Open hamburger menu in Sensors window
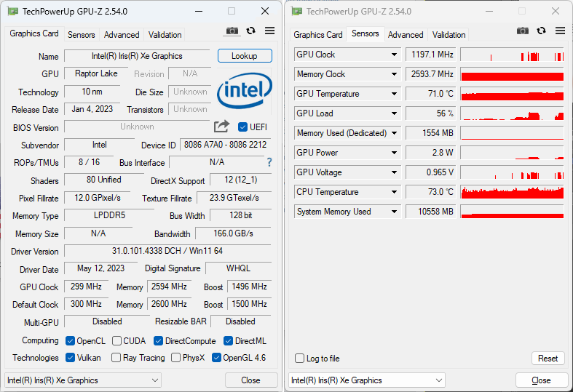 pos(560,31)
